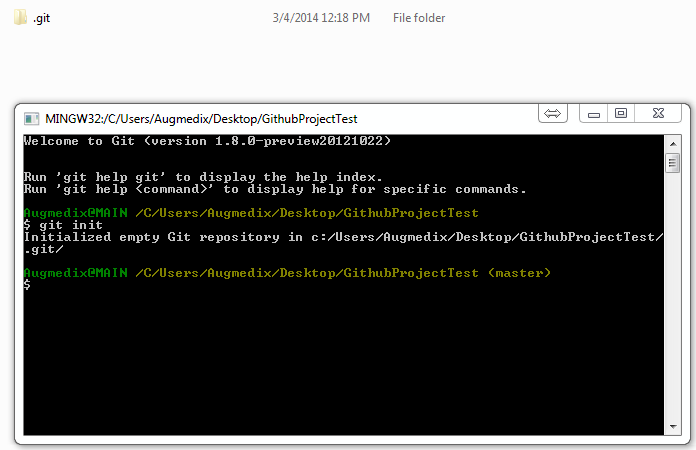
Task: Click the empty $ prompt line
Action: [x=27, y=286]
